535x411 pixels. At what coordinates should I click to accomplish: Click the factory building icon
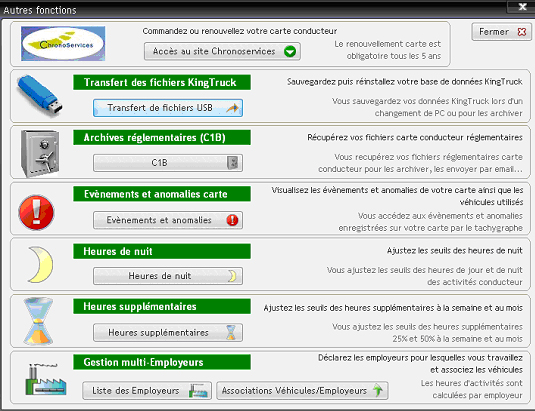(x=46, y=379)
